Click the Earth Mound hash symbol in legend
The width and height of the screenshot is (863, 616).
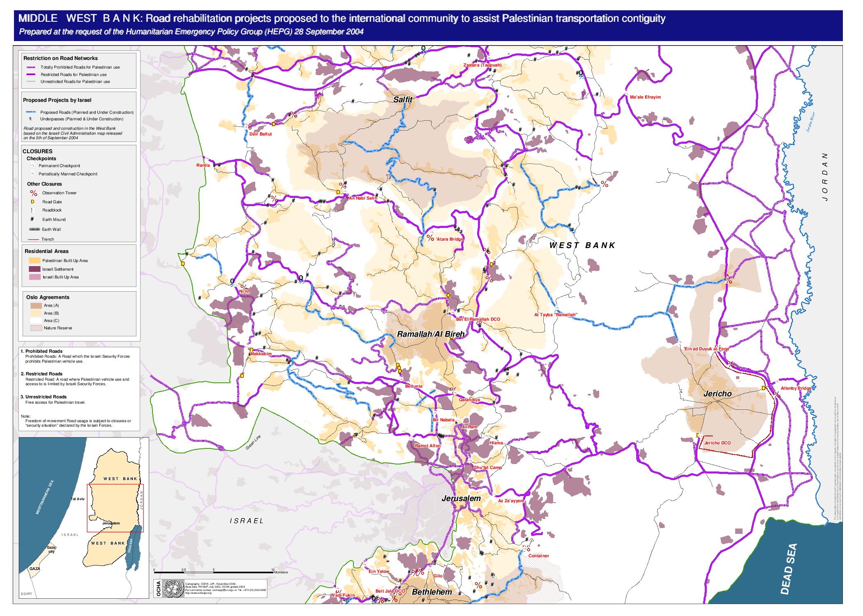tap(32, 219)
